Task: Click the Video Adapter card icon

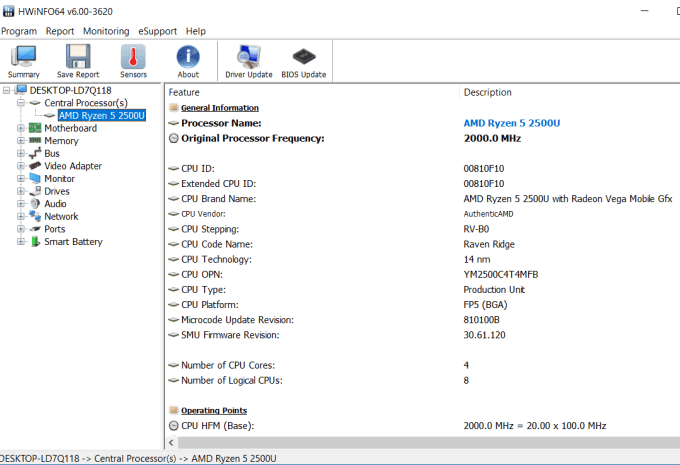Action: (x=35, y=166)
